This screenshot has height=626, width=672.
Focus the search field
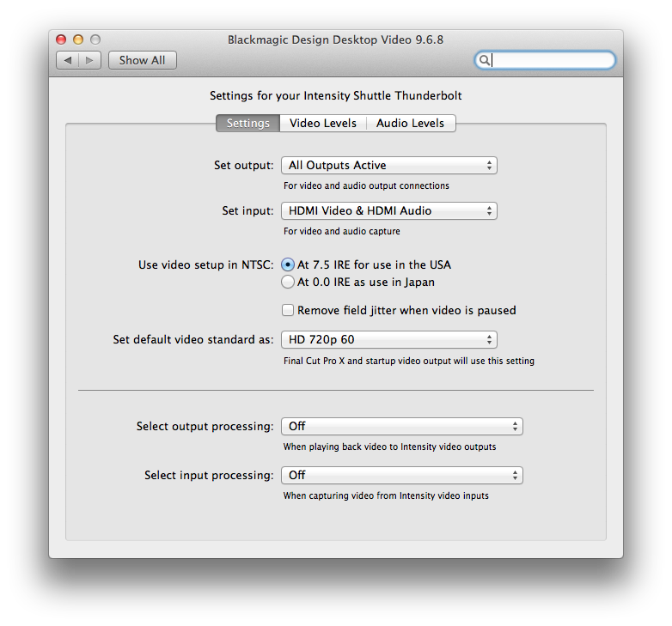point(545,60)
